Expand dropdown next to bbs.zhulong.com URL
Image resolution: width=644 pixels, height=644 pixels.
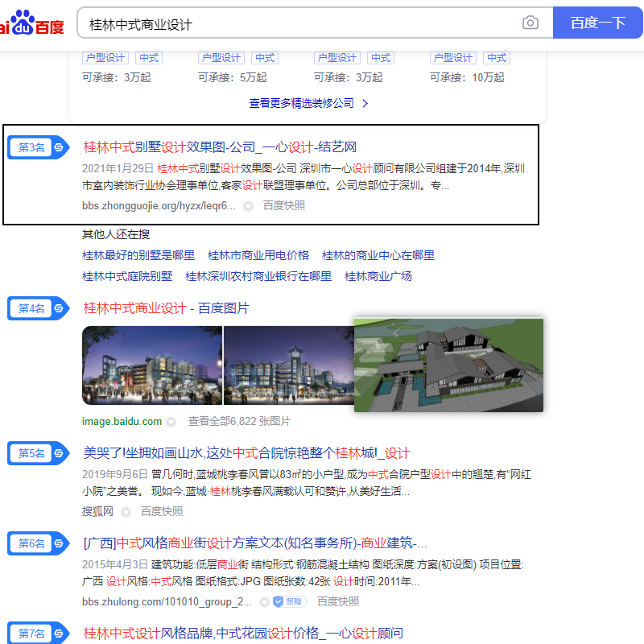(x=265, y=602)
